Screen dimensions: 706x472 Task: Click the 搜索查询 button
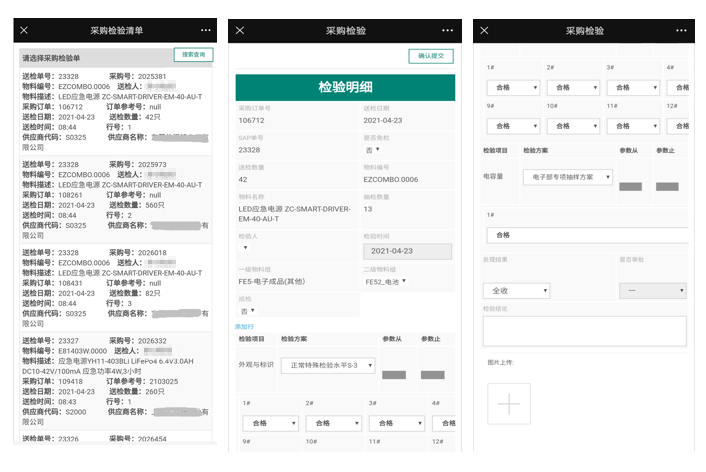tap(194, 54)
